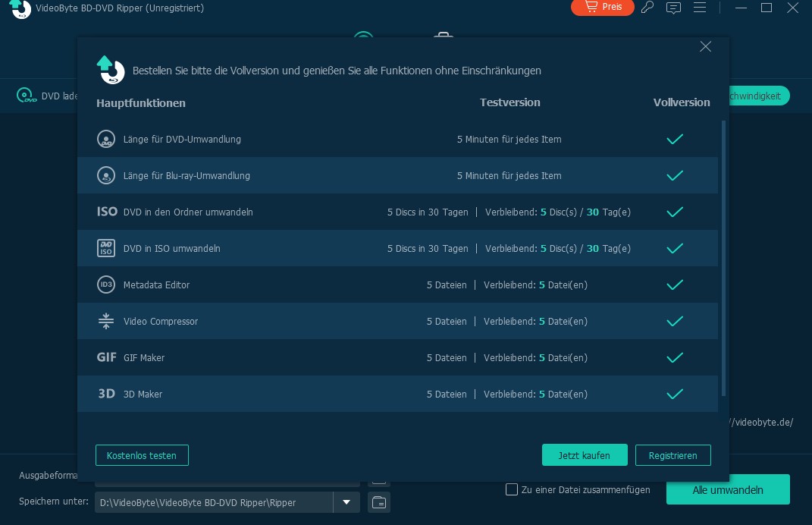Click the checkmark in DVD in den Ordner row
Viewport: 812px width, 525px height.
click(x=675, y=212)
